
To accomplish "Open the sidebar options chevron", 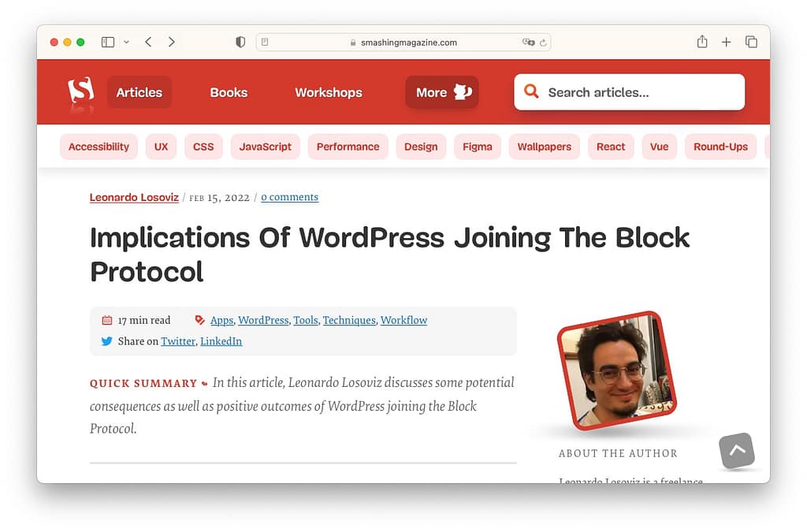I will coord(126,42).
